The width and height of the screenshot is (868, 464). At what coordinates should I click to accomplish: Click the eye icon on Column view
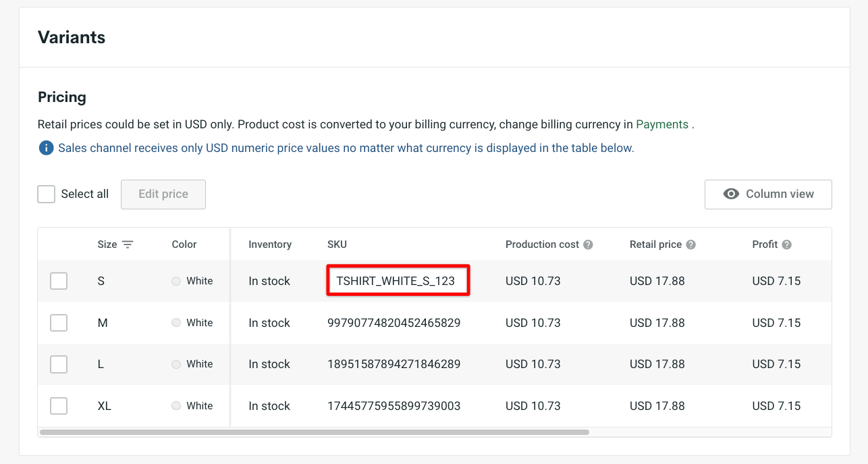pos(731,194)
